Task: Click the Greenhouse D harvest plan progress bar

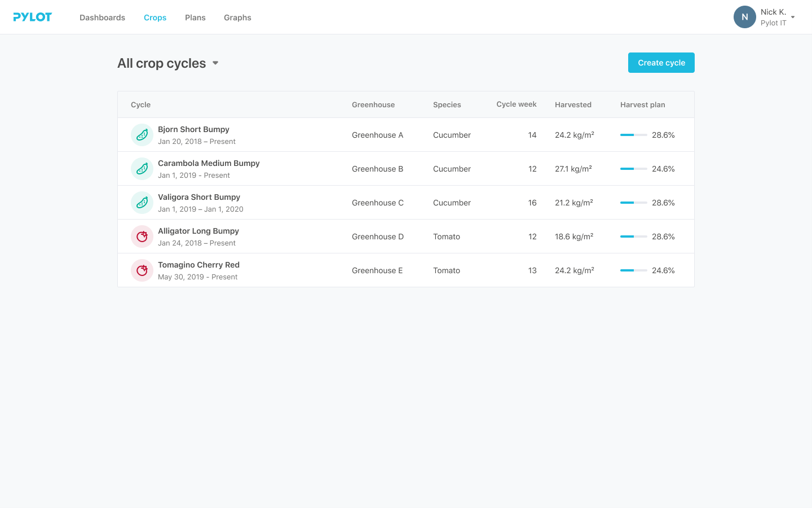Action: point(633,237)
